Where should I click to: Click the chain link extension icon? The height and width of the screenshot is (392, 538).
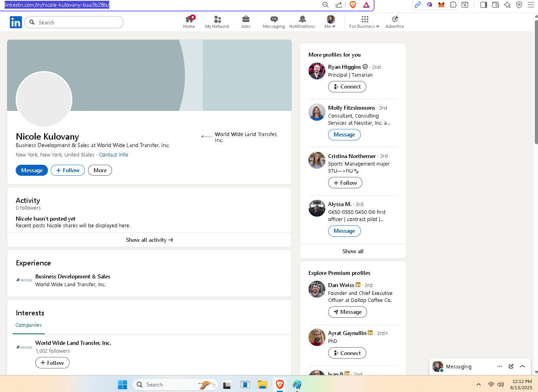point(418,5)
